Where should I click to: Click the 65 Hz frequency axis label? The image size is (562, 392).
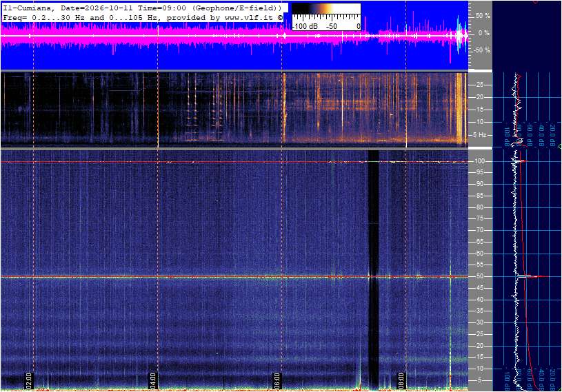coord(479,242)
